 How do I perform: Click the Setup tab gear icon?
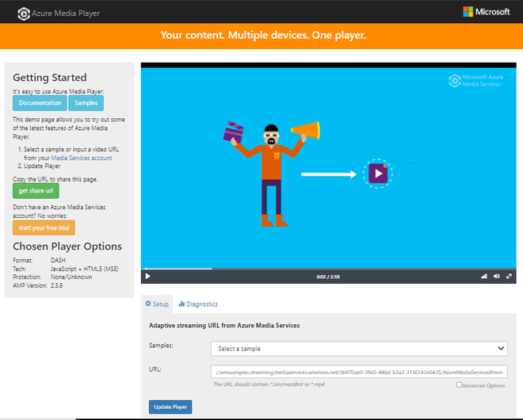[x=148, y=304]
